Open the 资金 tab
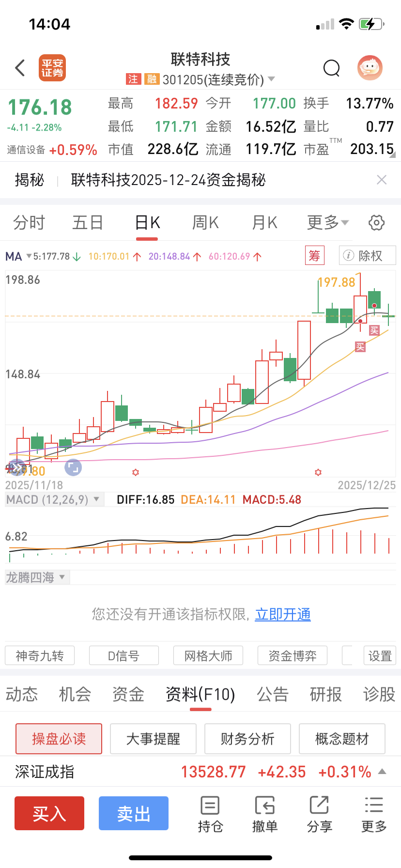401x868 pixels. coord(128,694)
